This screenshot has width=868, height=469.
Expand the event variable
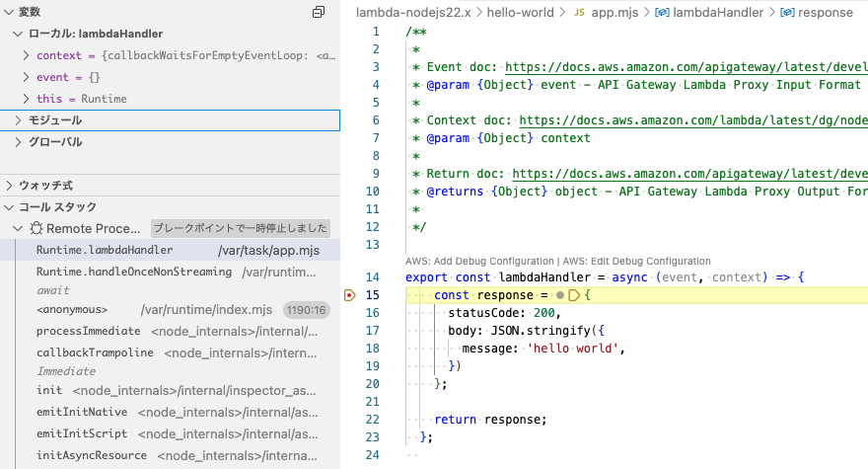(x=26, y=77)
